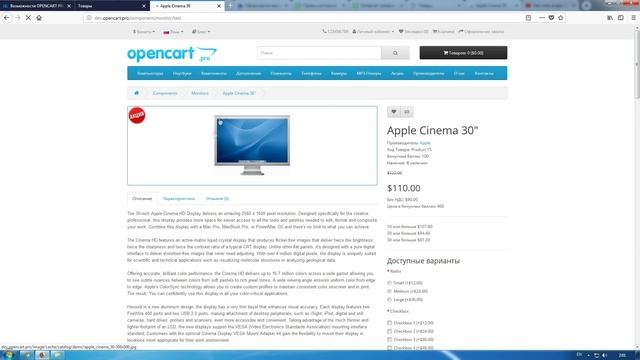Image resolution: width=640 pixels, height=360 pixels.
Task: Open the browser home page icon
Action: pyautogui.click(x=39, y=18)
